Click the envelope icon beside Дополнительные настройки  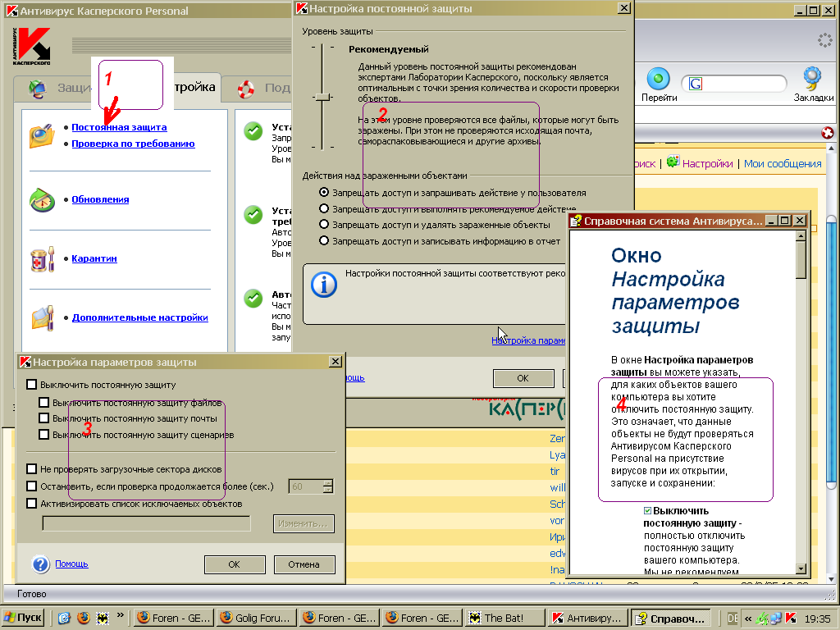(43, 317)
